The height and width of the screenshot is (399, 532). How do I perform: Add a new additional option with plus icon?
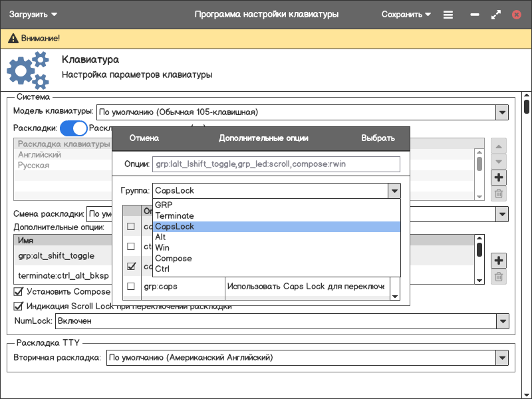(498, 260)
